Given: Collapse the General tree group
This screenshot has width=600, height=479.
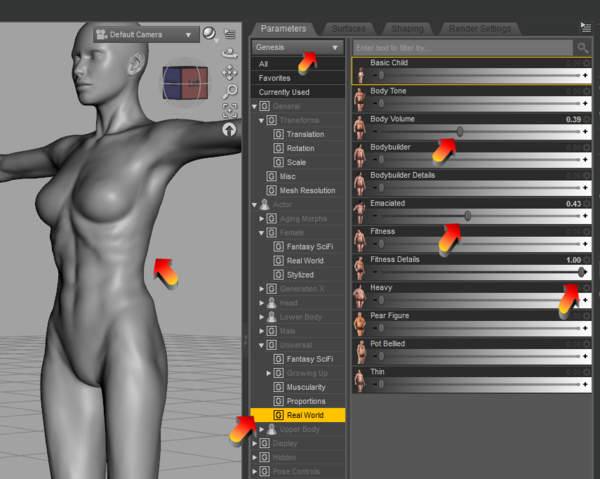Looking at the screenshot, I should [x=254, y=107].
